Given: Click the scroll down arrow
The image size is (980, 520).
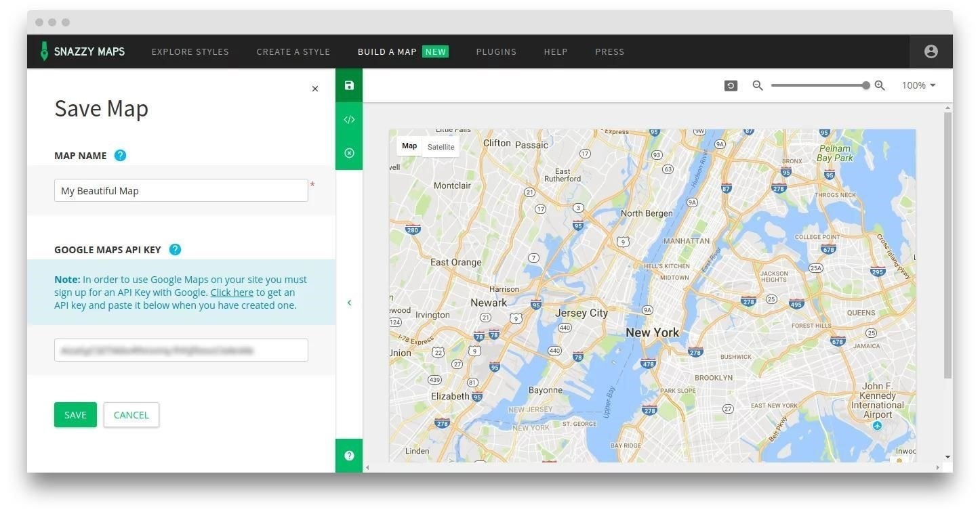Looking at the screenshot, I should [x=947, y=457].
